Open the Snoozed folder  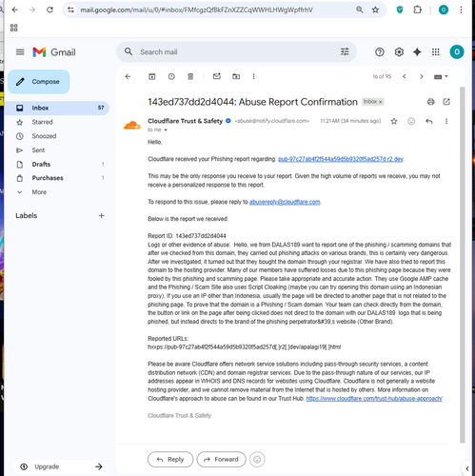point(57,136)
